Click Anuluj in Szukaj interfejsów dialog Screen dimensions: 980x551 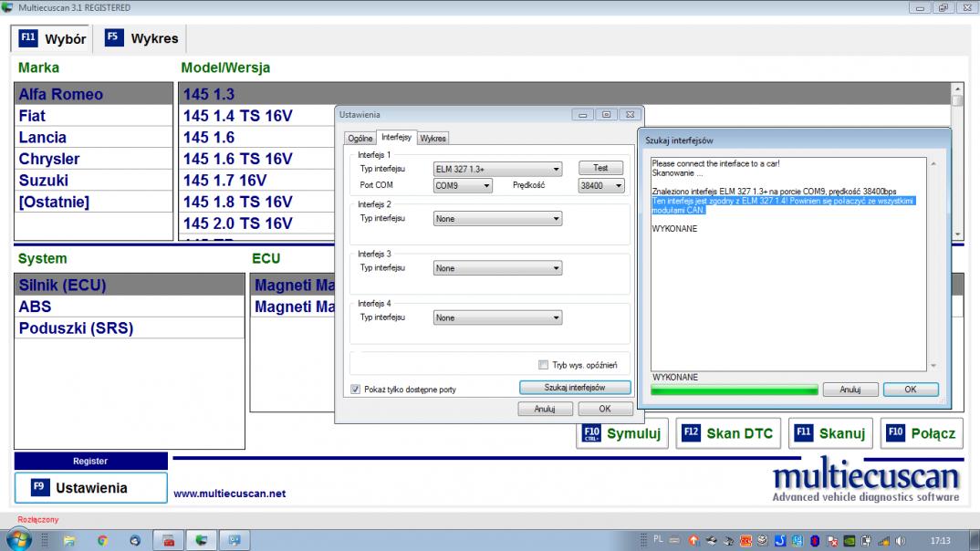[850, 390]
